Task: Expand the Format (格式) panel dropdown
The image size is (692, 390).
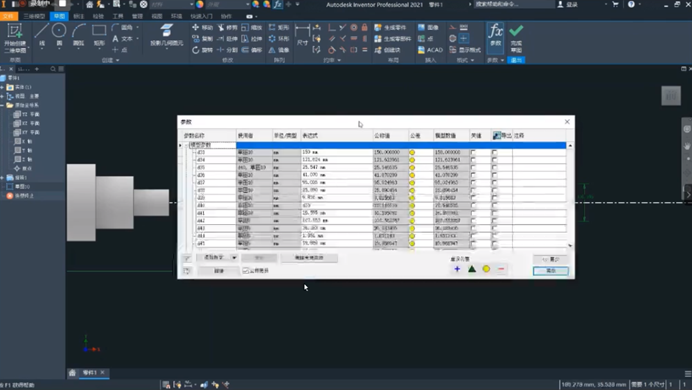Action: [x=472, y=60]
